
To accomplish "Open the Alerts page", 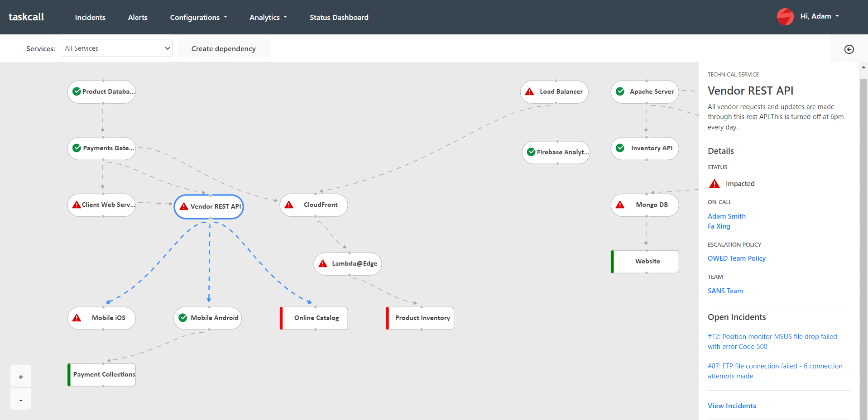I will click(138, 17).
